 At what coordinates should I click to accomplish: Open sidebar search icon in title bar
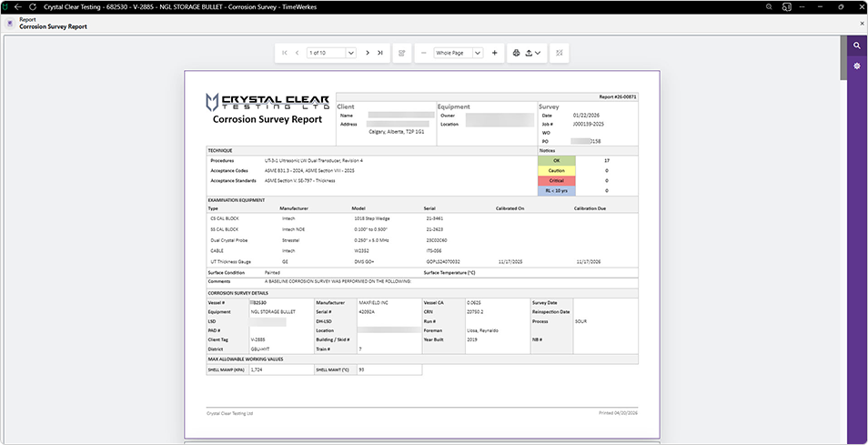(x=786, y=6)
